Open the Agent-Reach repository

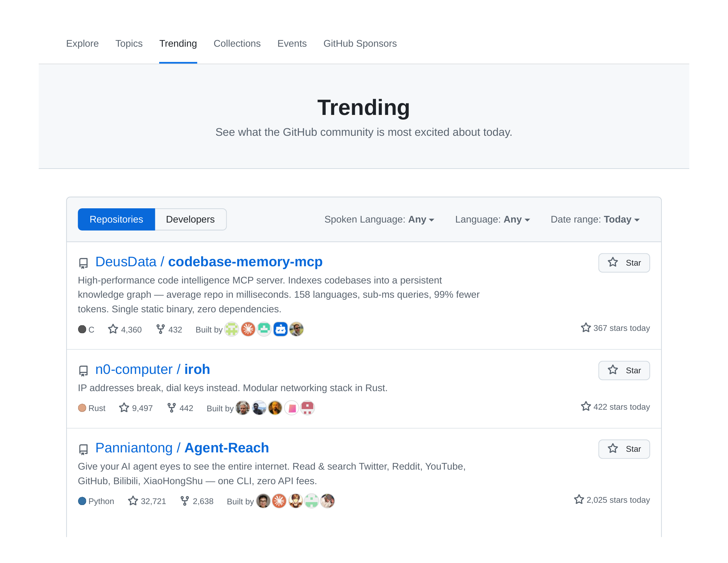(227, 448)
